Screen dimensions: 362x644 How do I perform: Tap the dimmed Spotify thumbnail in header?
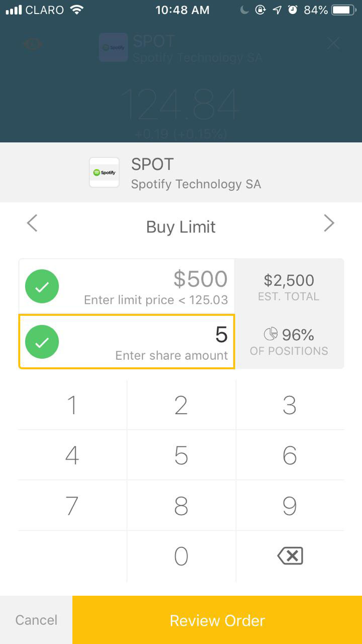click(x=113, y=47)
